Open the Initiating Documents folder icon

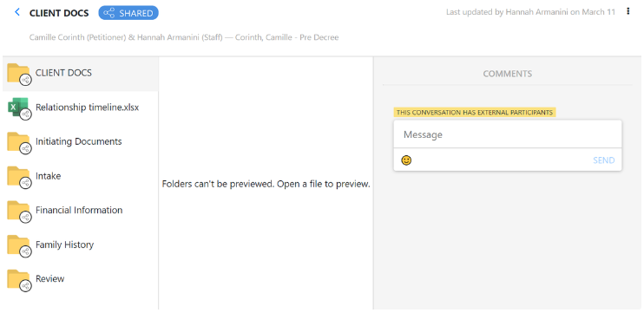coord(19,143)
